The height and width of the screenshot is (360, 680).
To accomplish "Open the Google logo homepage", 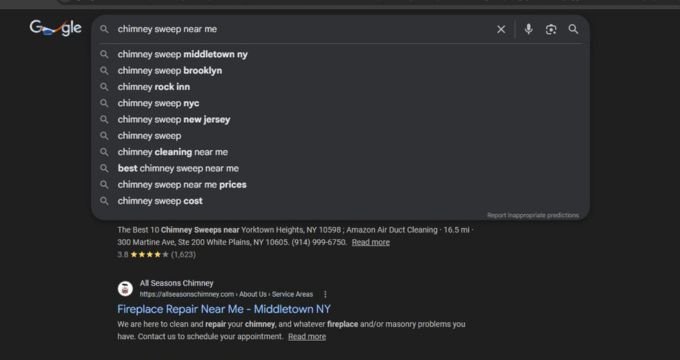I will click(x=56, y=29).
